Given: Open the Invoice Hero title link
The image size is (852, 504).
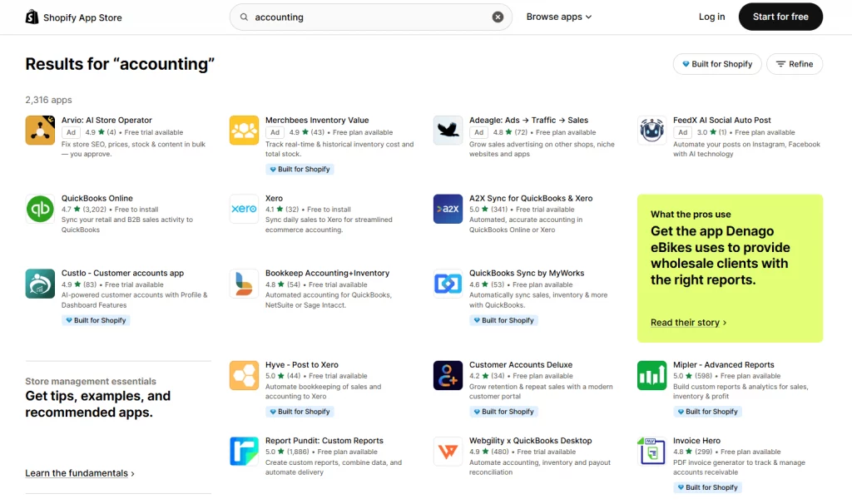Looking at the screenshot, I should click(x=696, y=441).
